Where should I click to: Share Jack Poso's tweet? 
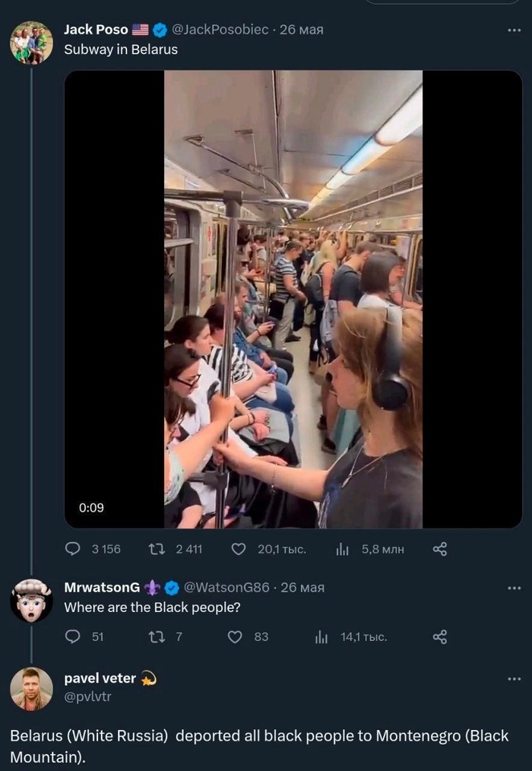[439, 549]
